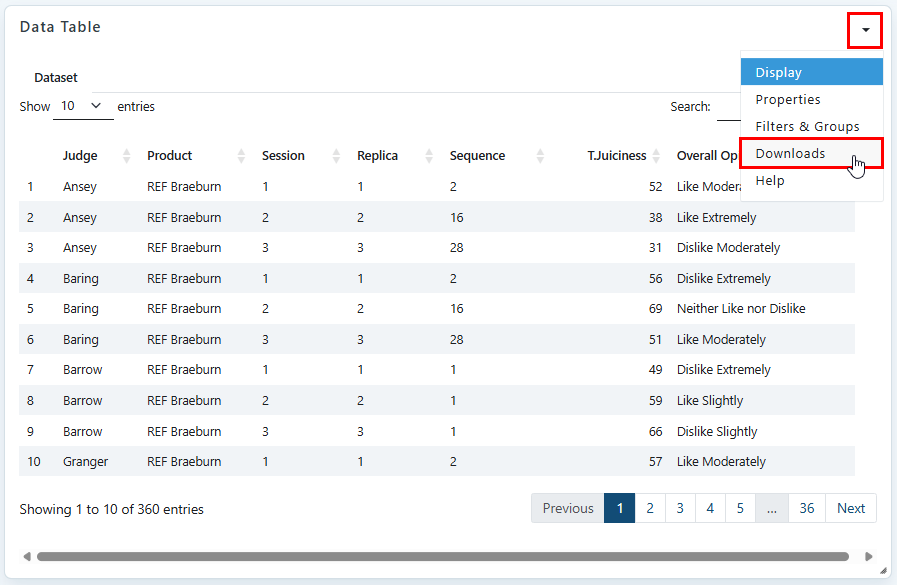Click Granger in row 10
Screen dimensions: 897x585
pos(85,462)
